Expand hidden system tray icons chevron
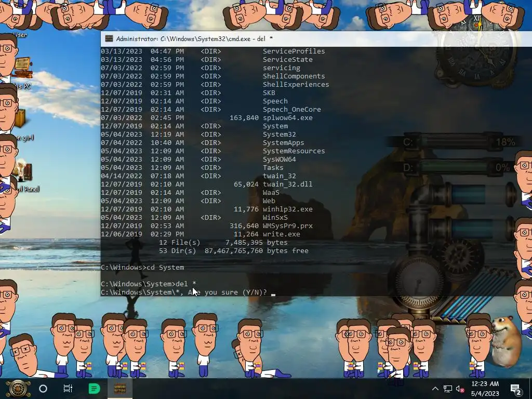 click(x=435, y=389)
